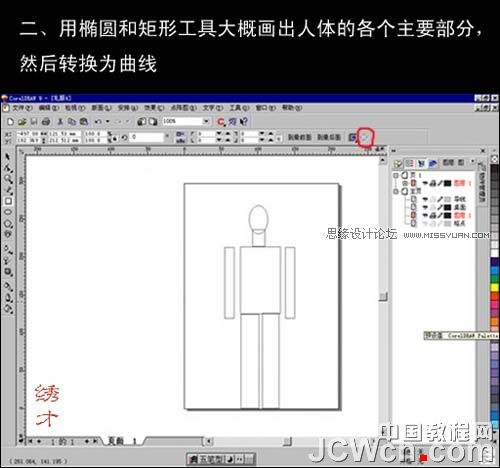This screenshot has height=468, width=500.
Task: Click the Print icon in standard toolbar
Action: (46, 122)
